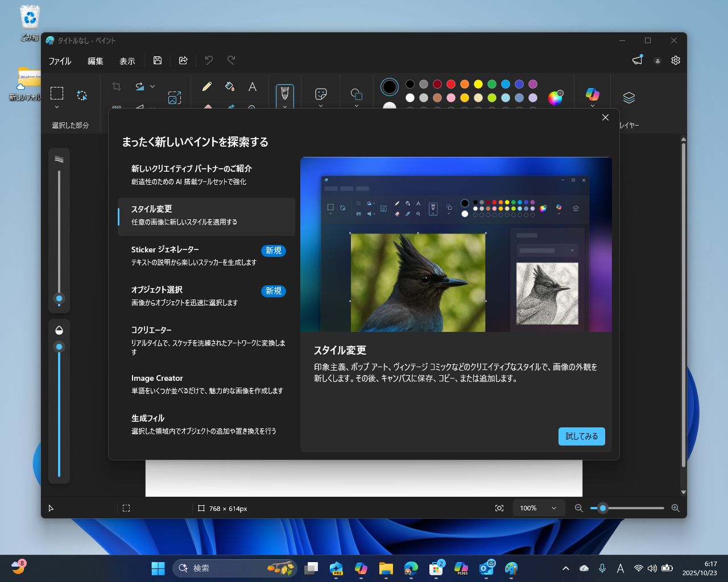Open Copilot in Paint
Viewport: 728px width, 582px height.
(593, 94)
